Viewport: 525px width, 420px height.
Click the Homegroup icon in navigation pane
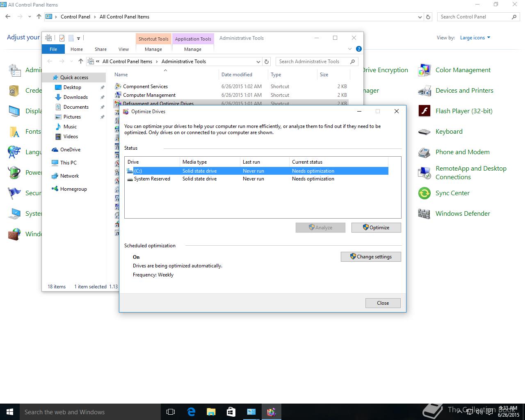[55, 189]
